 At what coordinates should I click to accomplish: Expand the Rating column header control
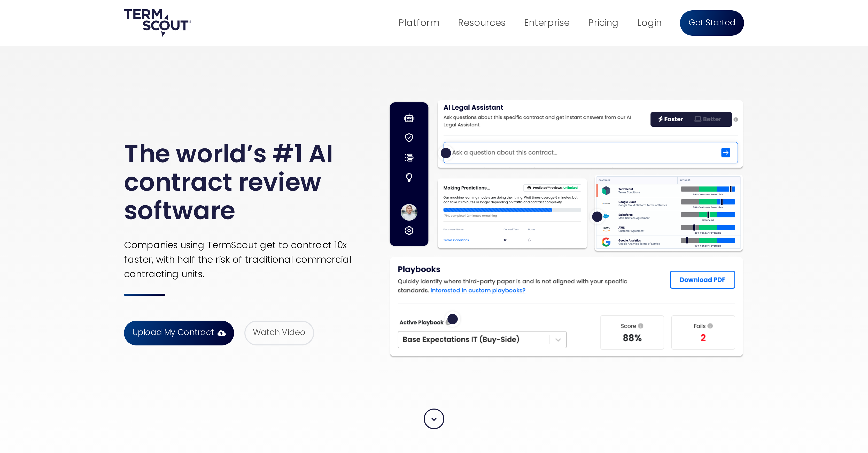pos(689,180)
